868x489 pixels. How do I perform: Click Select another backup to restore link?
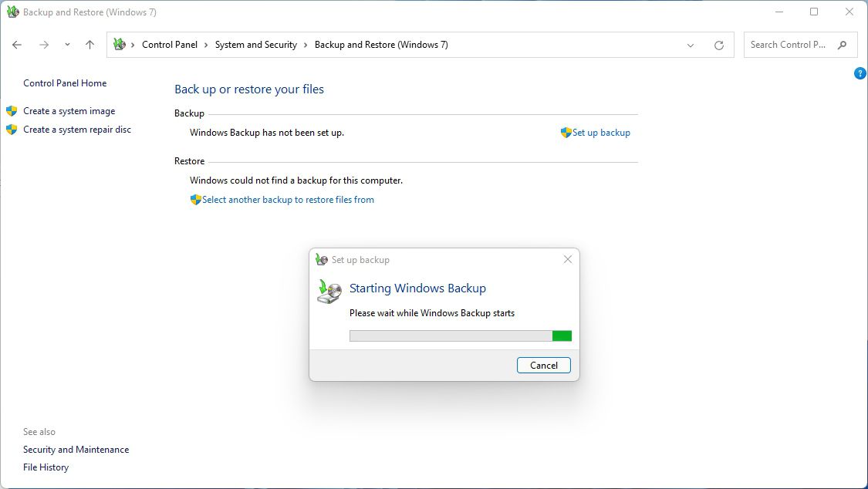(x=288, y=200)
